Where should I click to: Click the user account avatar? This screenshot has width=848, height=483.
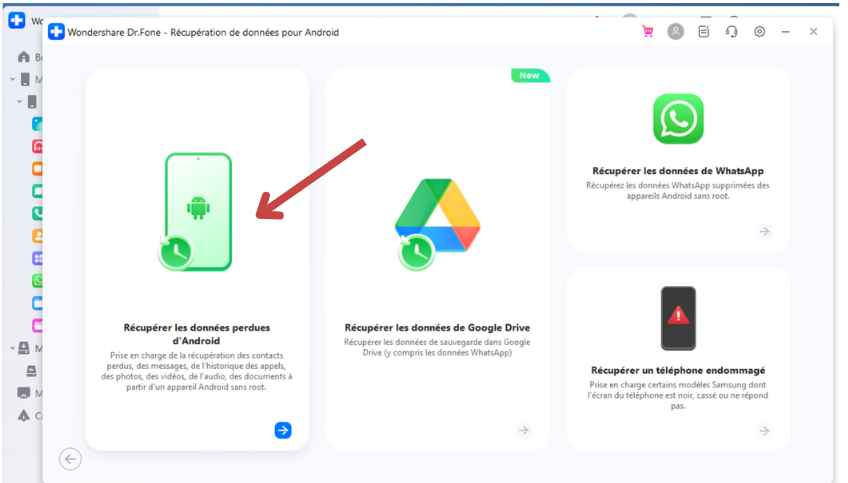click(675, 31)
